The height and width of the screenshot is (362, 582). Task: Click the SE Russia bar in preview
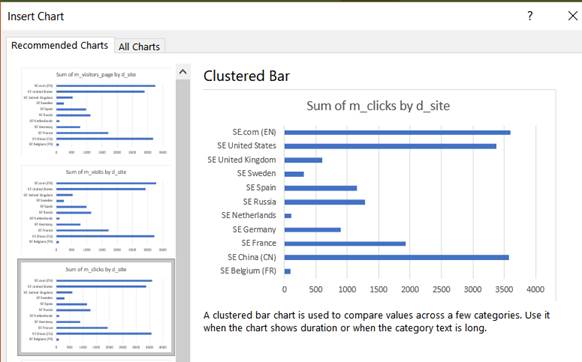(324, 202)
